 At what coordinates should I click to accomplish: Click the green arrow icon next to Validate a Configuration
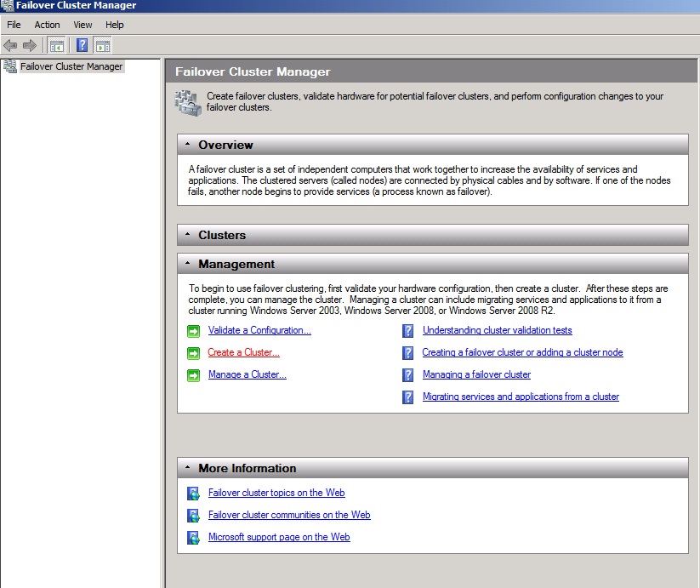click(x=193, y=331)
